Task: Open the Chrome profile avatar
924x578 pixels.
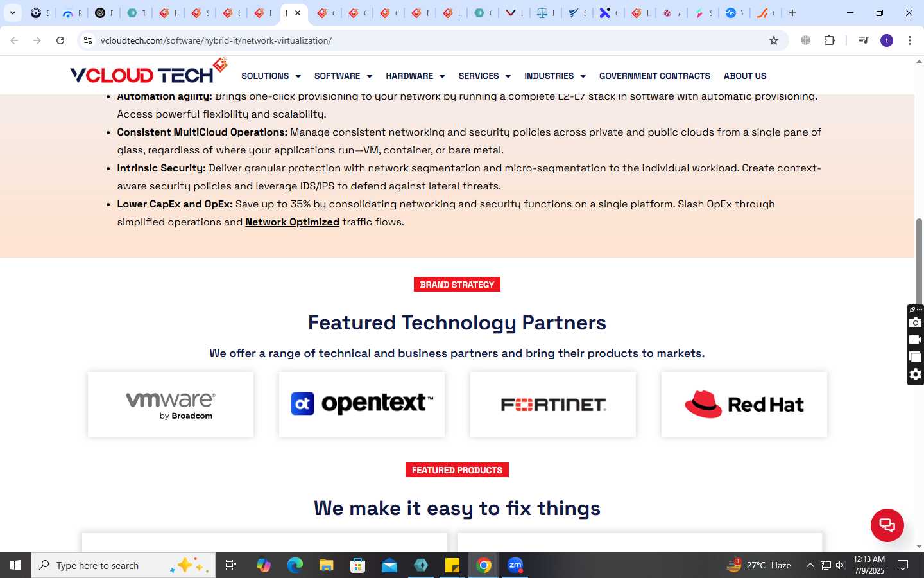Action: [887, 40]
